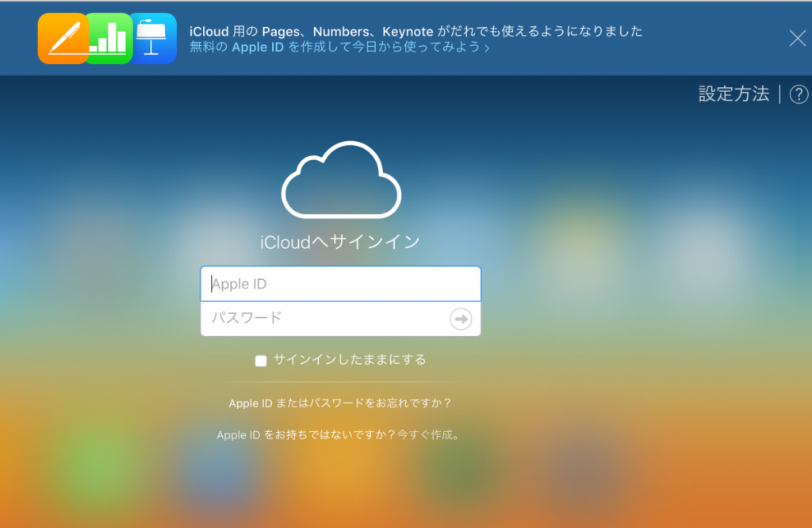
Task: Enable サインインしたままにする checkbox
Action: [x=261, y=360]
